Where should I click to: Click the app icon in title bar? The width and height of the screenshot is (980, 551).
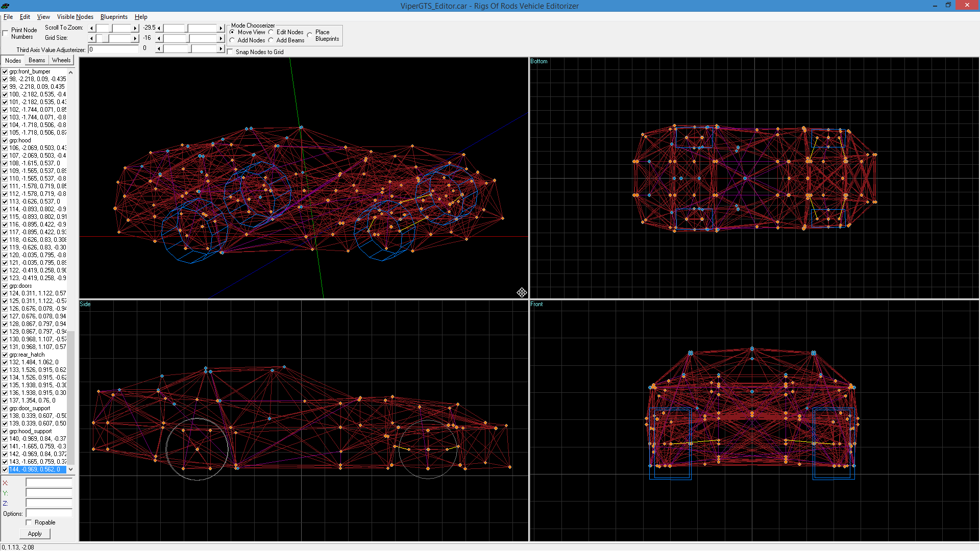pos(5,6)
